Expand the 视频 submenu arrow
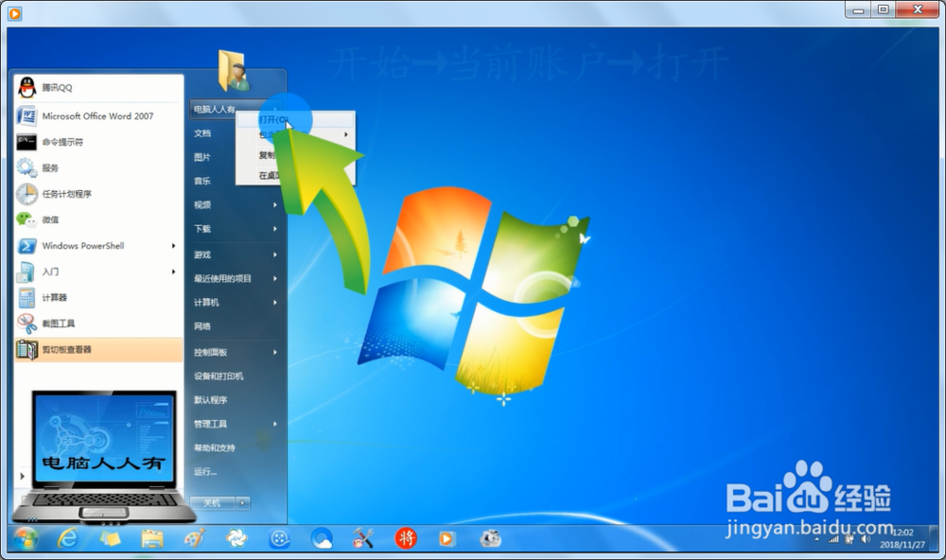The image size is (946, 560). (275, 205)
